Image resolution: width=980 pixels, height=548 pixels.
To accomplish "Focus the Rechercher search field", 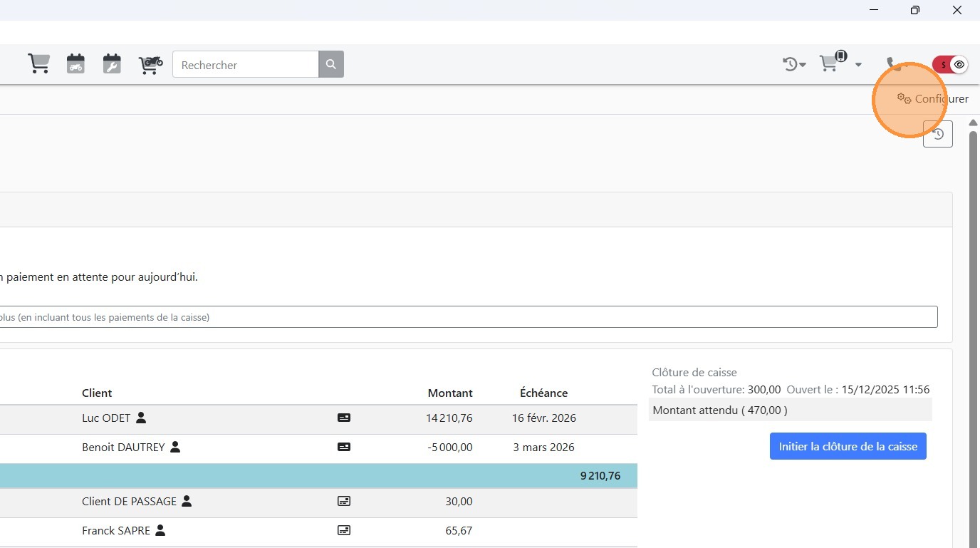I will pyautogui.click(x=246, y=65).
